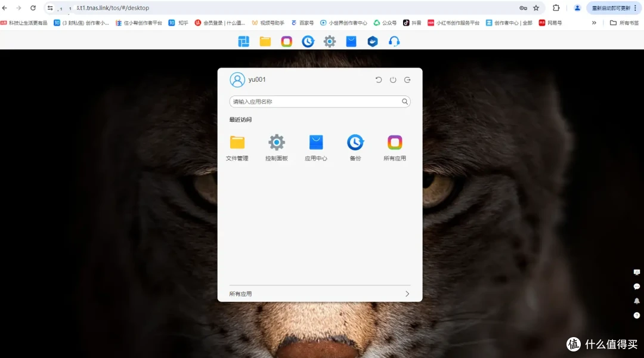Click the yu001 user avatar
Image resolution: width=644 pixels, height=358 pixels.
(237, 80)
